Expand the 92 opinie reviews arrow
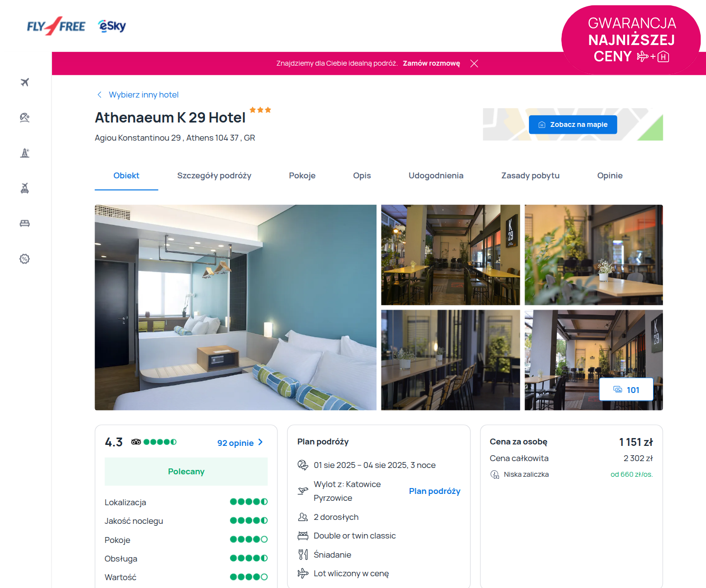The height and width of the screenshot is (588, 706). (x=260, y=442)
